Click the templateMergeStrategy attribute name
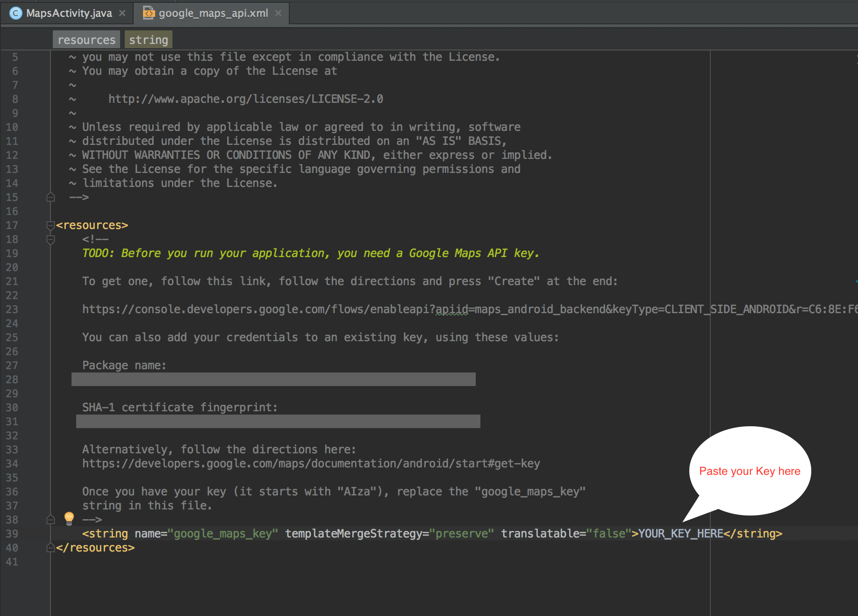Screen dimensions: 858x616 354,534
